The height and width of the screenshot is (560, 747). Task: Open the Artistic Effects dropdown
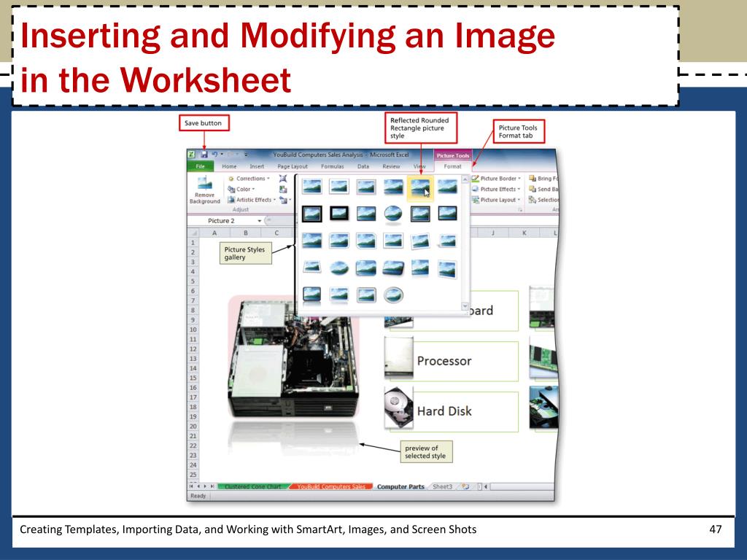[252, 200]
